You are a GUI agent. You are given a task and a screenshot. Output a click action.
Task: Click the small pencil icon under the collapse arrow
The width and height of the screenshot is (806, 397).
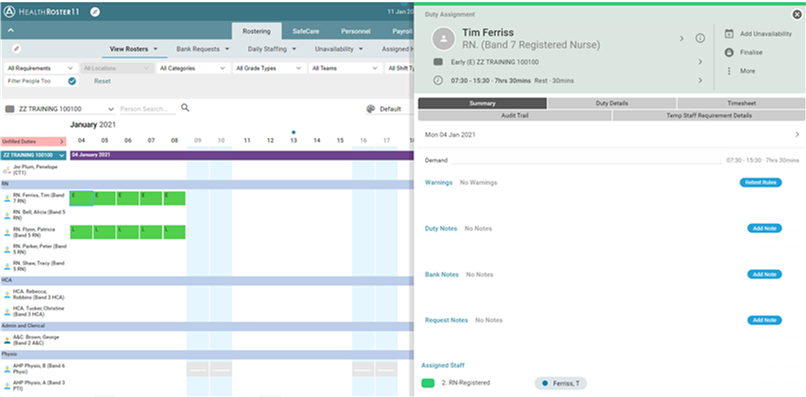click(16, 48)
